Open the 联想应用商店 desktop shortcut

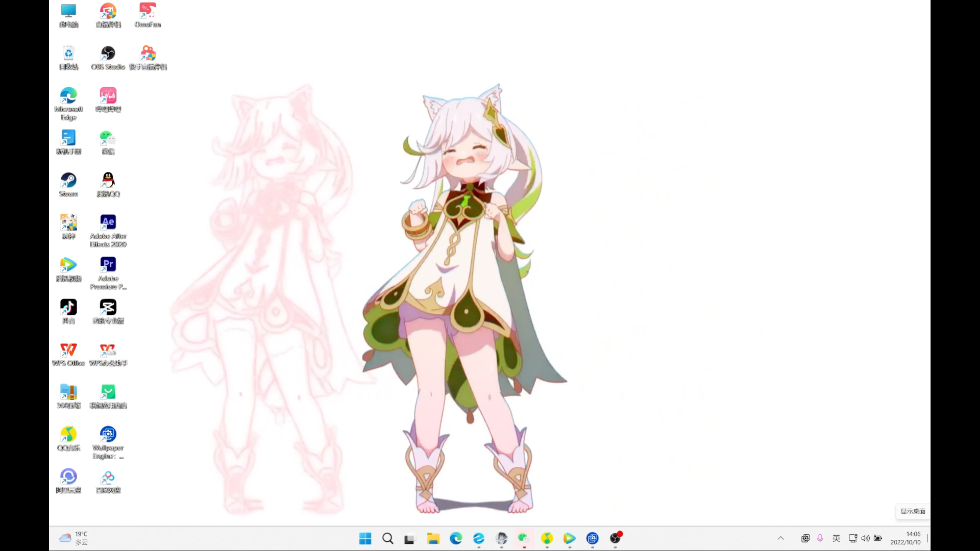click(x=108, y=397)
